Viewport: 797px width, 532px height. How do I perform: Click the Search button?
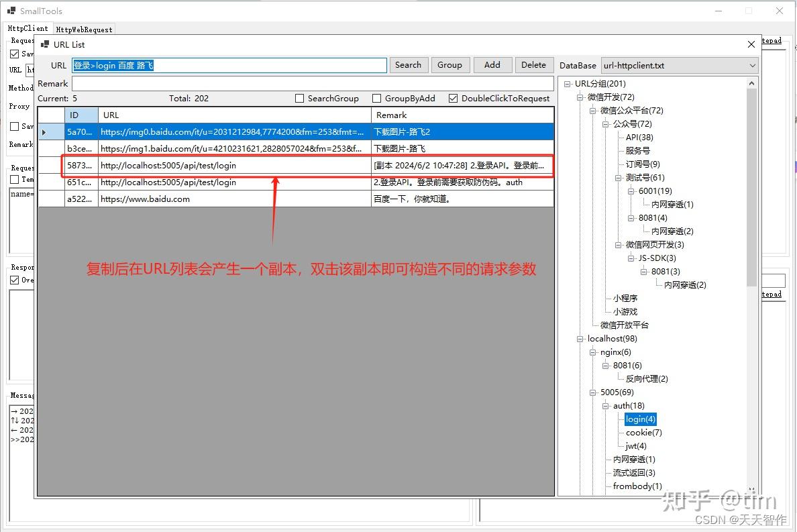(x=409, y=65)
